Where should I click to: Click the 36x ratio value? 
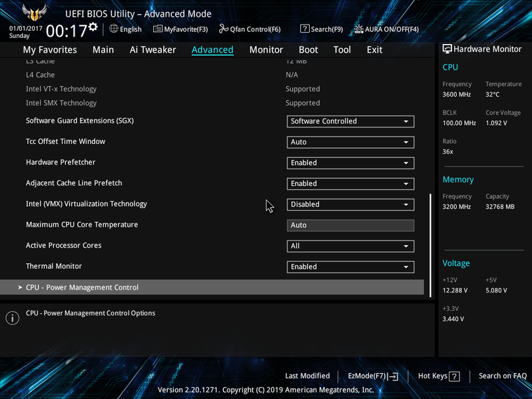tap(447, 152)
